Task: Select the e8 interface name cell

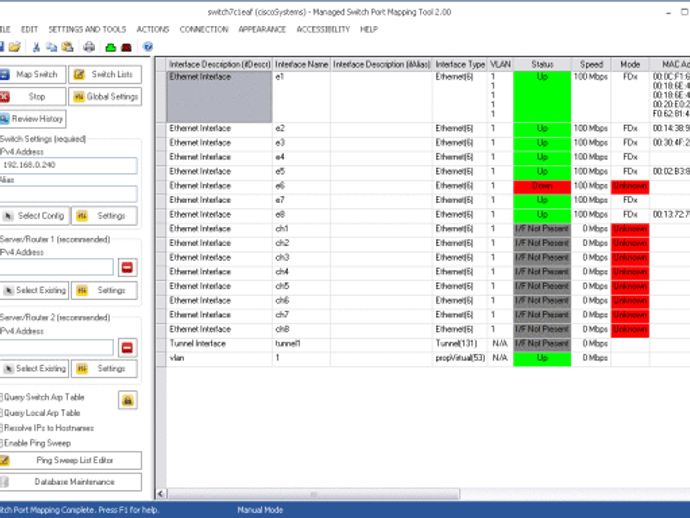Action: tap(301, 215)
